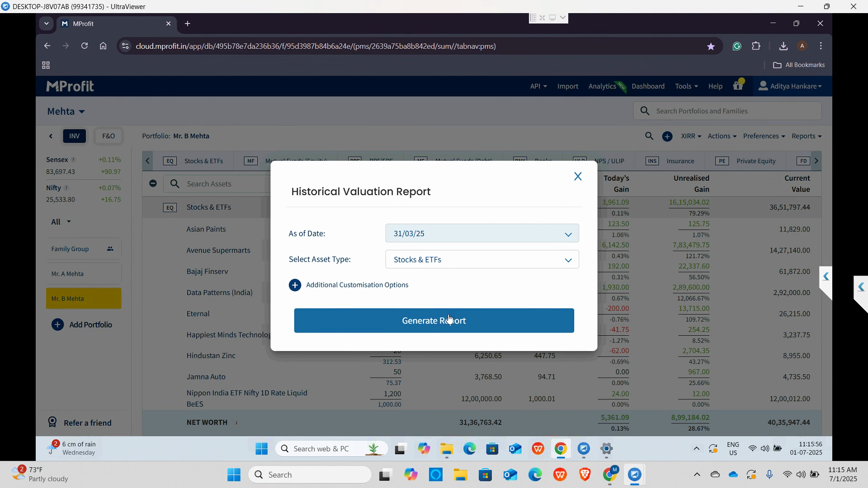Select Mr. A Mehta portfolio

click(83, 274)
